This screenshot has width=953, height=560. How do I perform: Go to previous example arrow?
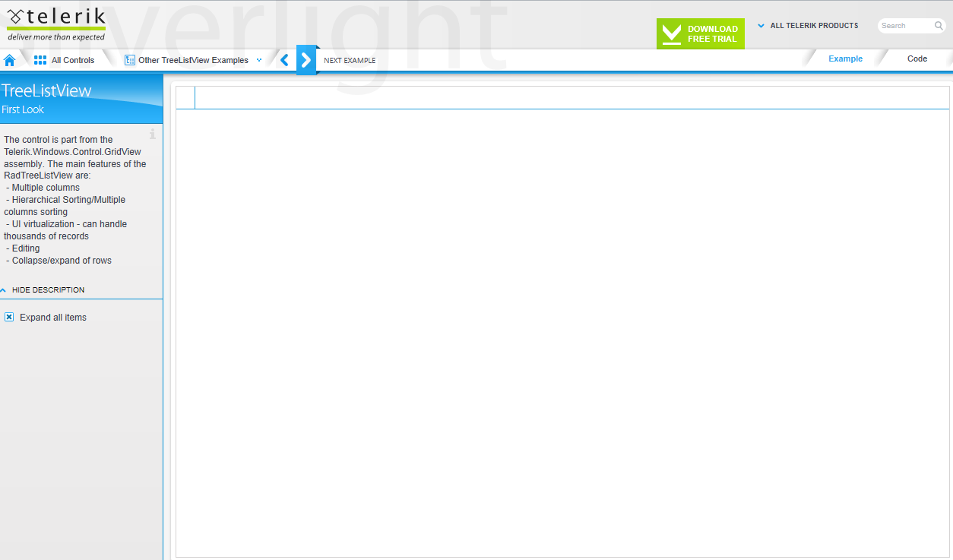coord(285,60)
